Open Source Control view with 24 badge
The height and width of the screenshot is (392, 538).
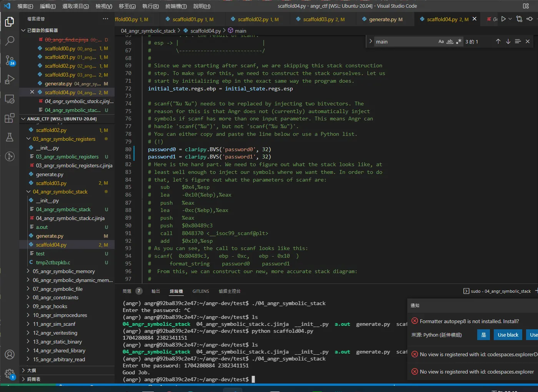point(10,60)
